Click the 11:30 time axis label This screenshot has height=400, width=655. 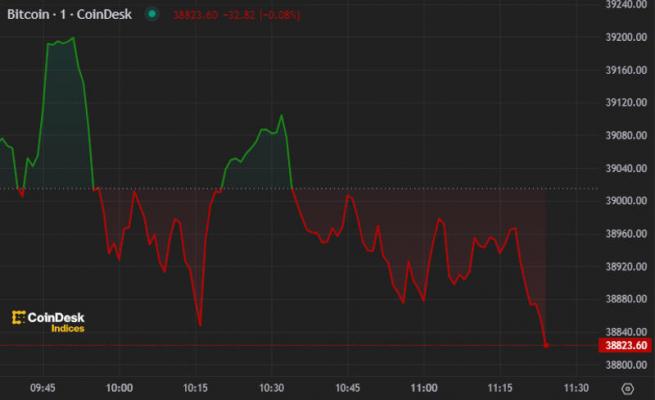pyautogui.click(x=575, y=386)
